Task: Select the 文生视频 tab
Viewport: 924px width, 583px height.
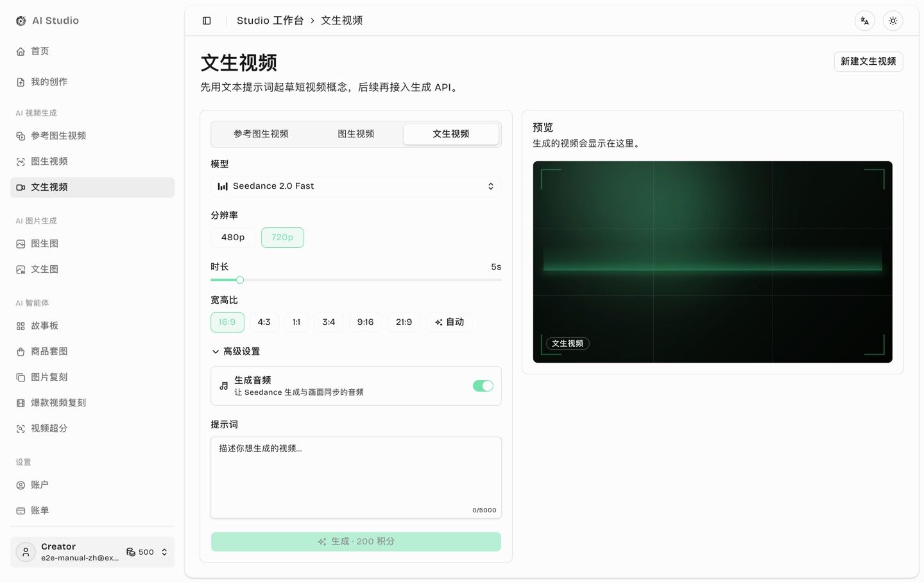Action: click(x=451, y=134)
